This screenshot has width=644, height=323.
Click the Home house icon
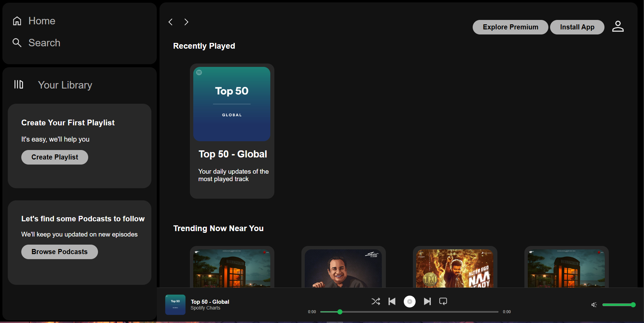click(17, 21)
